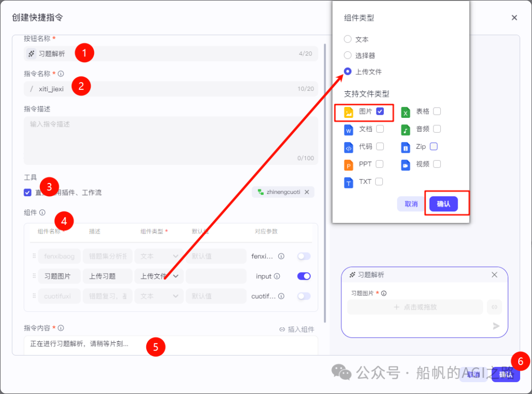Image resolution: width=532 pixels, height=394 pixels.
Task: Check the 文档 file type checkbox
Action: click(x=380, y=129)
